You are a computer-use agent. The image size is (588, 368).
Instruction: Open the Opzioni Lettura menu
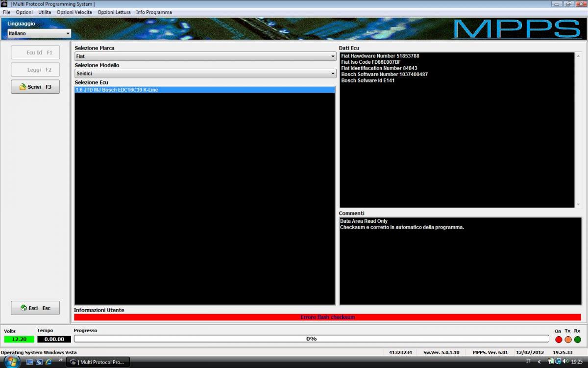click(114, 12)
